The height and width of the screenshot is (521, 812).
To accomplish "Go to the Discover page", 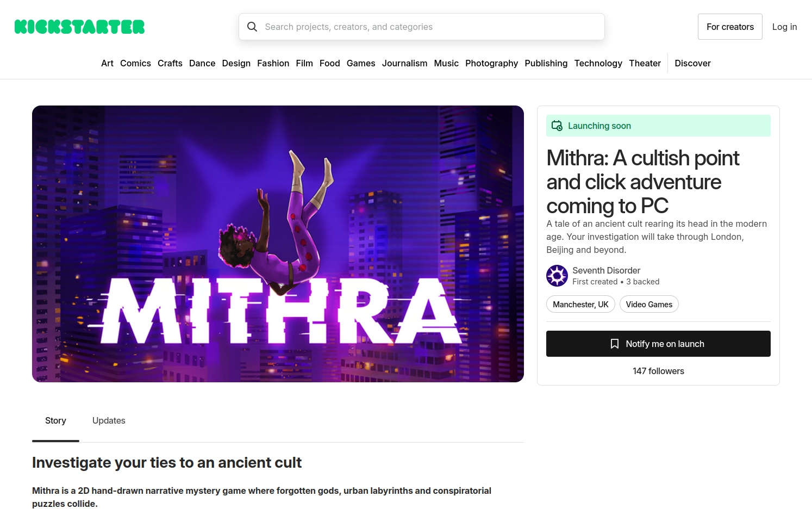I will coord(692,63).
